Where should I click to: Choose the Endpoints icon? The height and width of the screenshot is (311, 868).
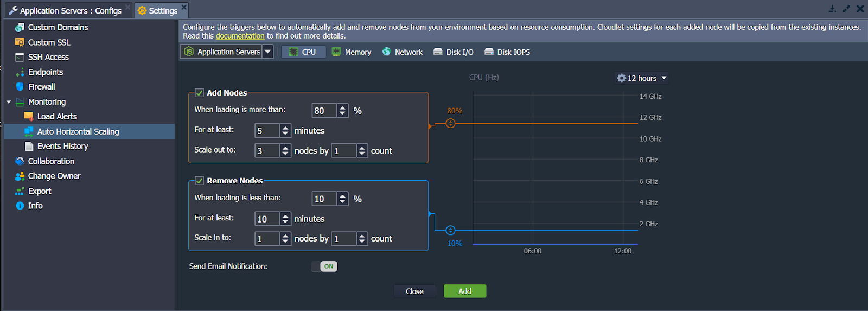pos(20,72)
